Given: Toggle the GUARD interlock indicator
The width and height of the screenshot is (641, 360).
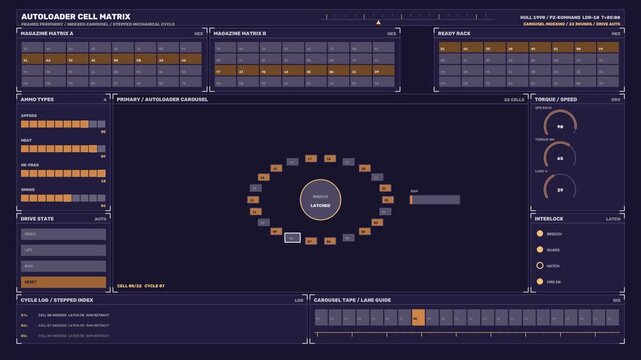Looking at the screenshot, I should tap(540, 250).
